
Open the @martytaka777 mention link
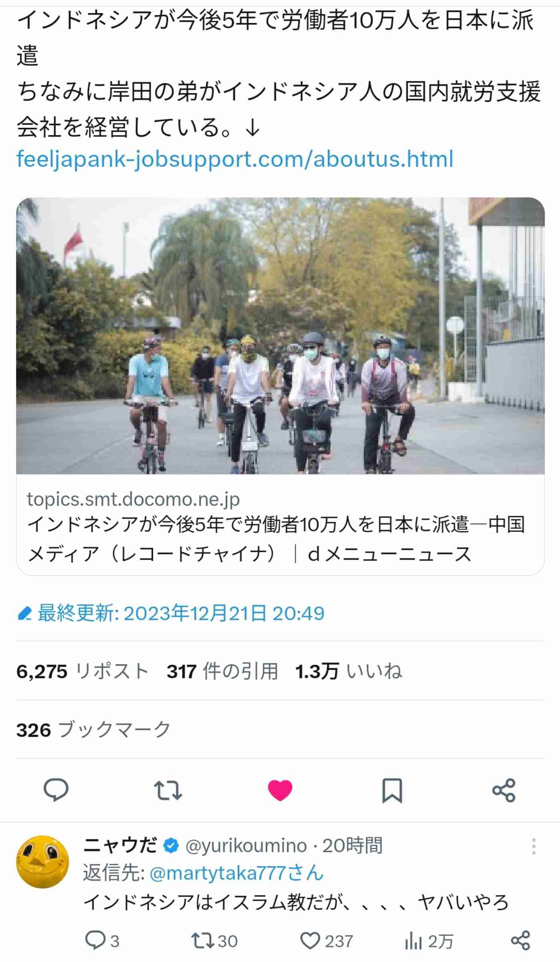236,873
